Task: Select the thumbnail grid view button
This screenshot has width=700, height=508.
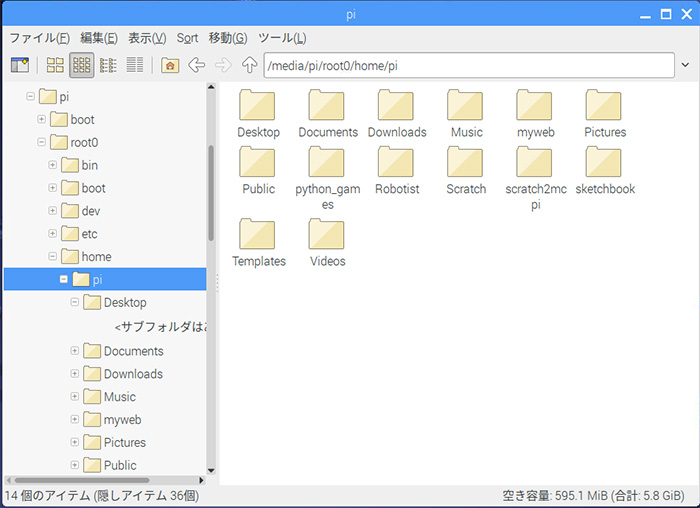Action: [82, 66]
